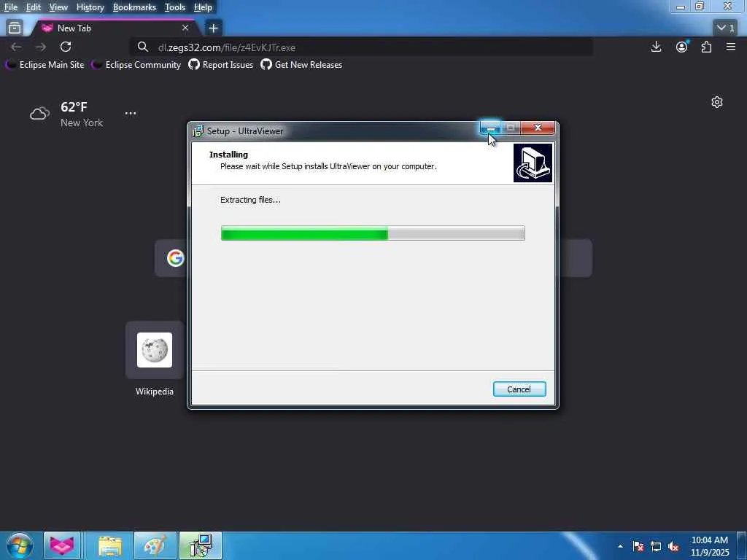Open the Action Center flag icon

(638, 546)
